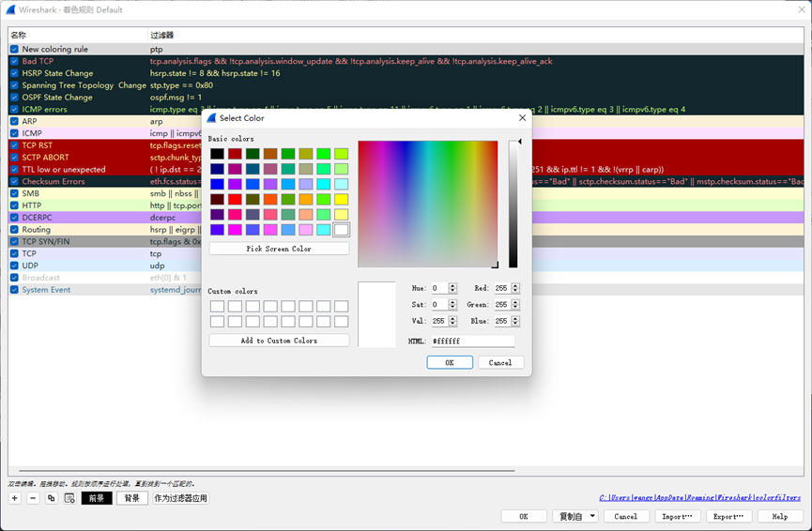Click the horizontal scrollbar of rules list
The image size is (812, 531).
click(267, 471)
